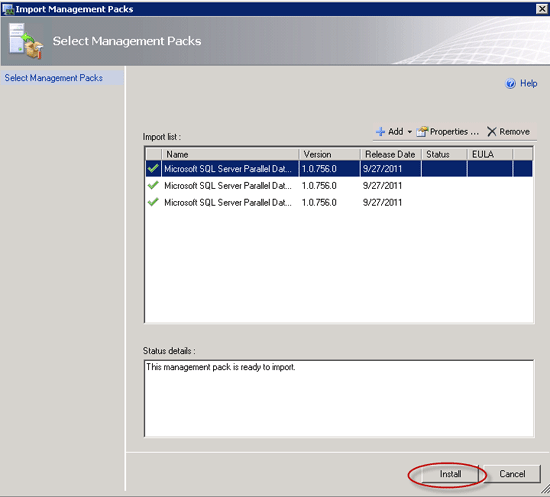Click the green checkmark in the third row
Image resolution: width=550 pixels, height=497 pixels.
pyautogui.click(x=153, y=202)
